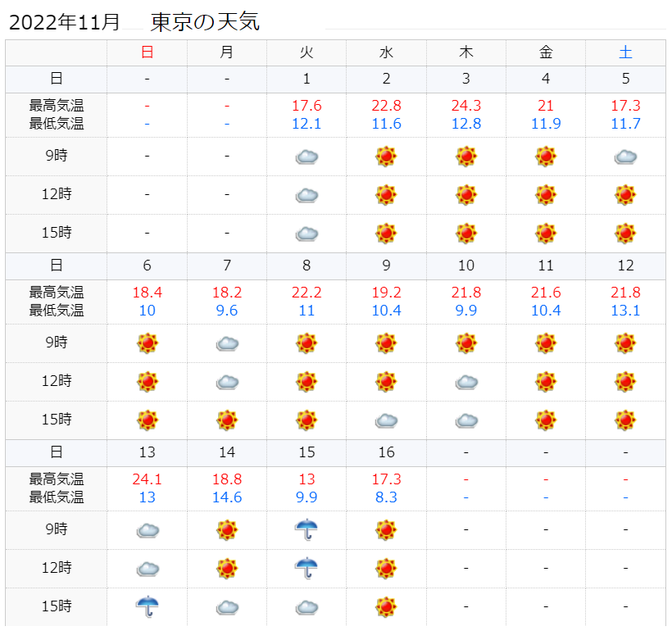Click the blue 土 Saturday column header
Image resolution: width=672 pixels, height=640 pixels.
point(625,52)
